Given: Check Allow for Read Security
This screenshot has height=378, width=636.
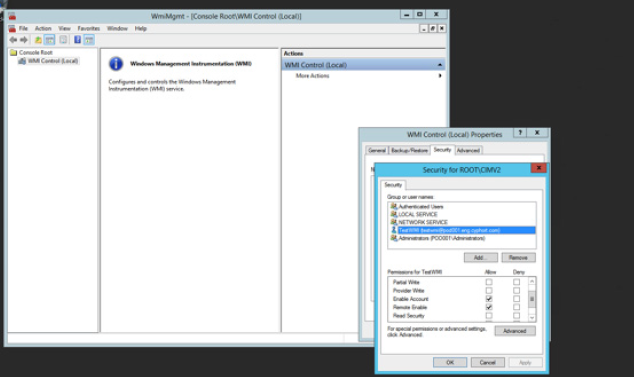Looking at the screenshot, I should click(489, 316).
